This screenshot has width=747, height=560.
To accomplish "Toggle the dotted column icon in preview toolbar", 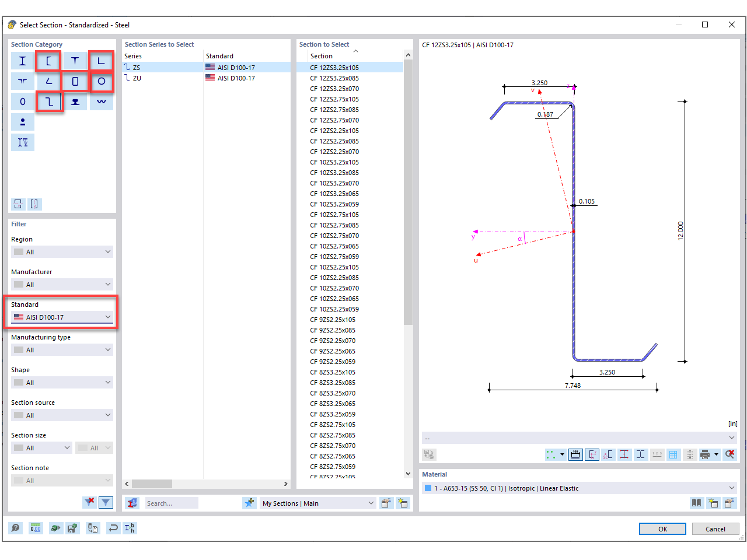I will [690, 454].
